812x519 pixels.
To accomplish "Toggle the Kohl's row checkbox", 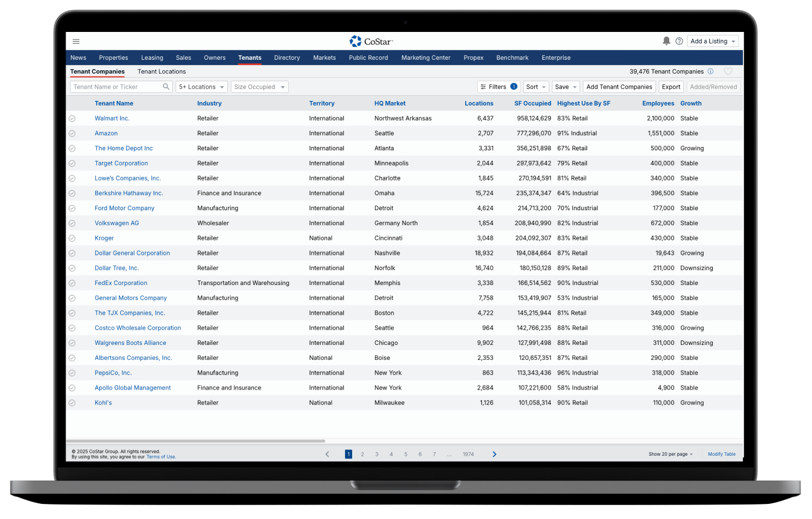I will click(x=72, y=403).
